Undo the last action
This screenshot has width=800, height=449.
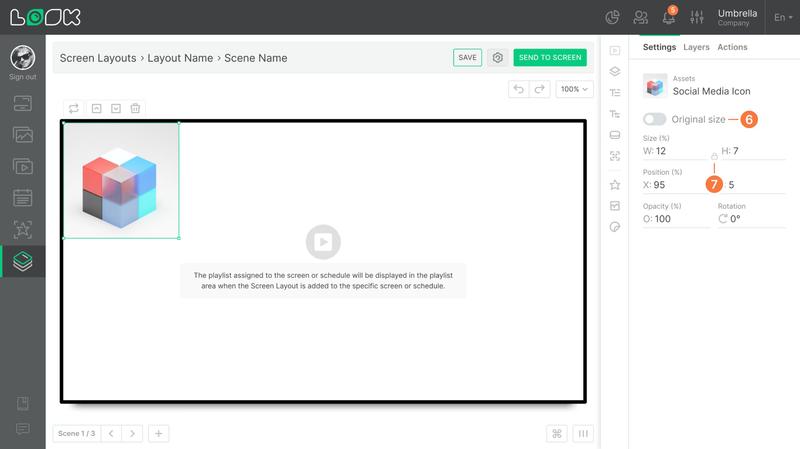tap(519, 89)
